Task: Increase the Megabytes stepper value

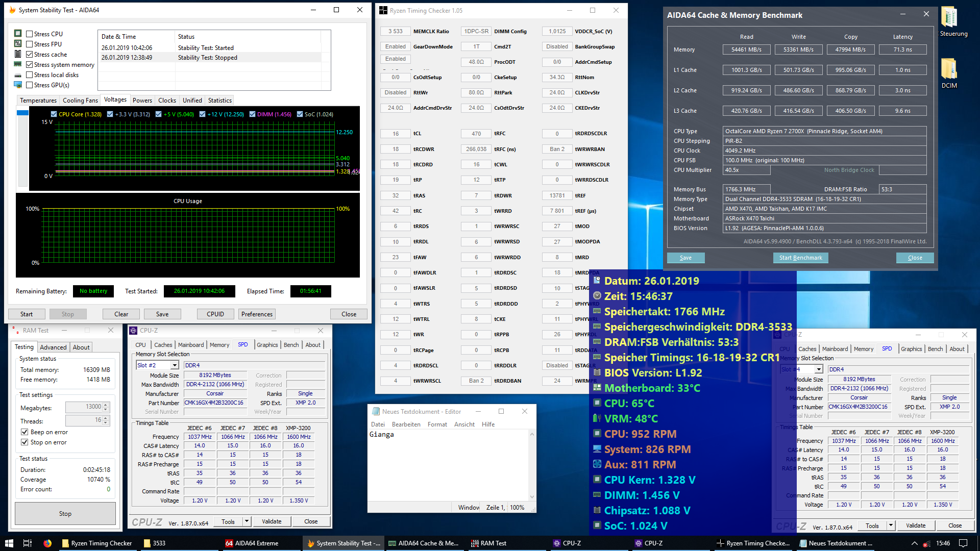Action: (106, 405)
